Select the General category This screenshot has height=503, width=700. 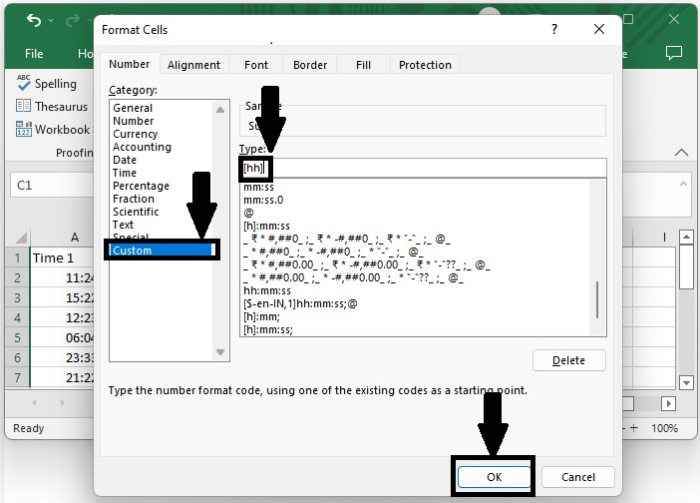pyautogui.click(x=133, y=108)
